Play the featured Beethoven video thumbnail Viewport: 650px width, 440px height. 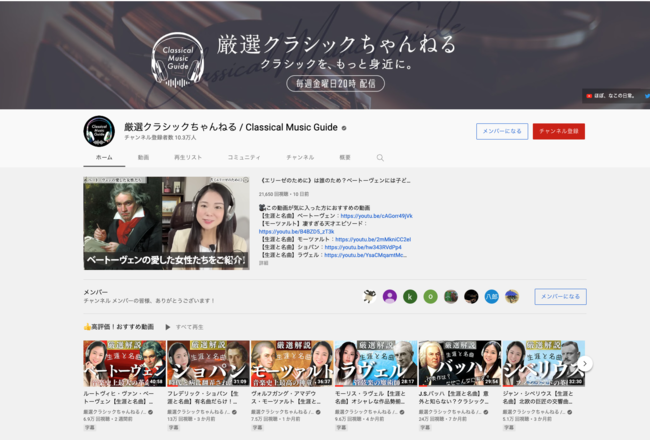point(166,224)
